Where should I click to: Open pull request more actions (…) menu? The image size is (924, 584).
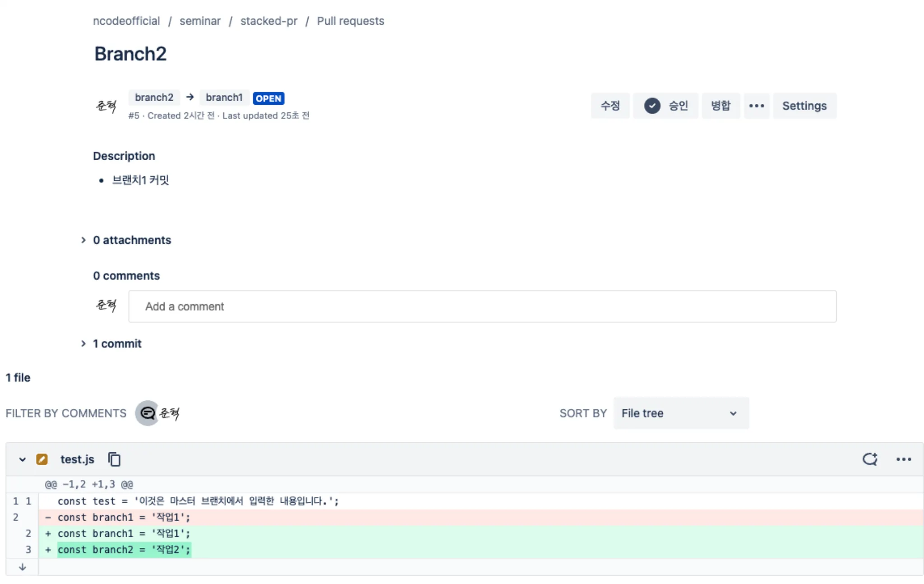tap(756, 106)
